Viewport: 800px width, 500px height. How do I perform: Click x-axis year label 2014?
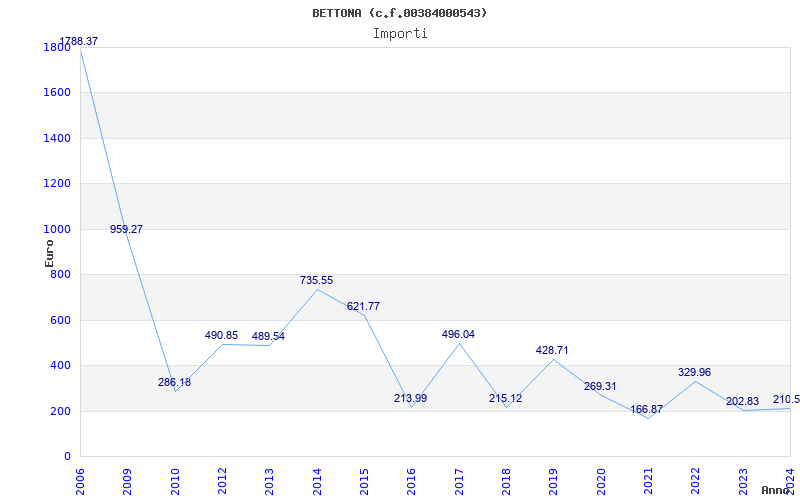coord(317,481)
